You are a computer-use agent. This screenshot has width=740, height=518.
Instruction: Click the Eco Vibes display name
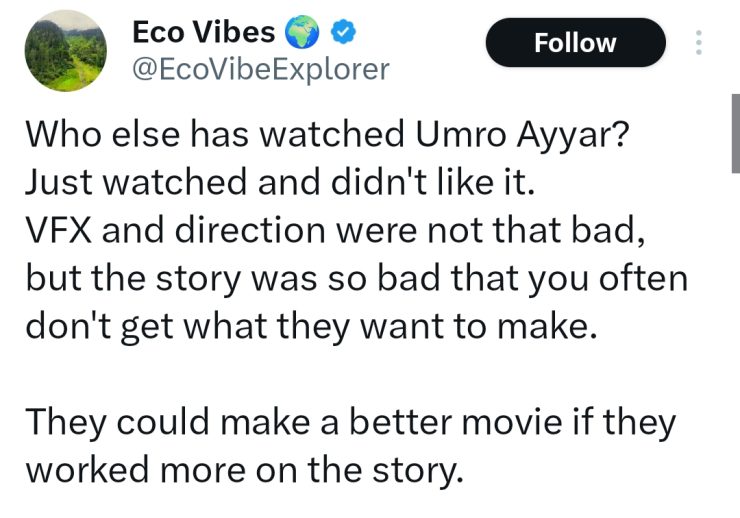click(x=203, y=32)
